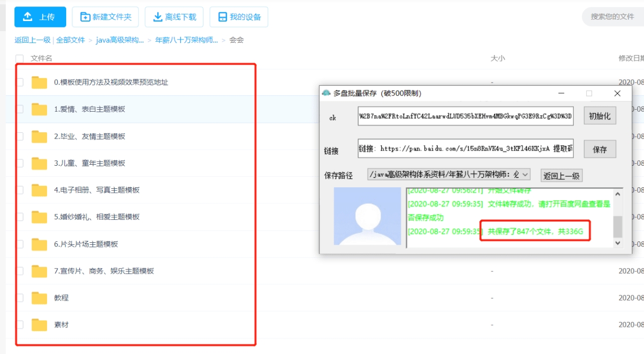This screenshot has height=354, width=644.
Task: Click the log panel scrollbar thumb
Action: point(617,227)
